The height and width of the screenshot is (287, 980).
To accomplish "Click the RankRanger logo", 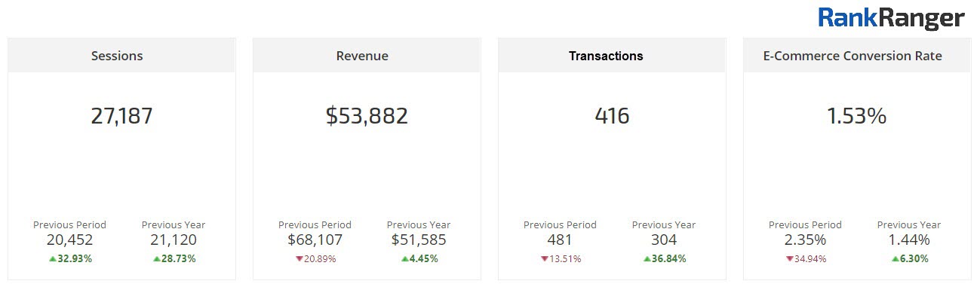I will 891,18.
